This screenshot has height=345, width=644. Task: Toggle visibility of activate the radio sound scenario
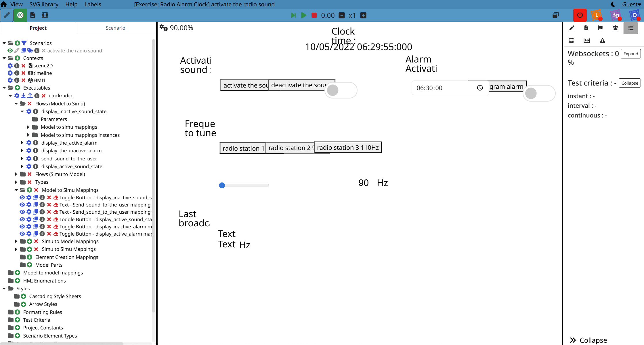point(10,51)
